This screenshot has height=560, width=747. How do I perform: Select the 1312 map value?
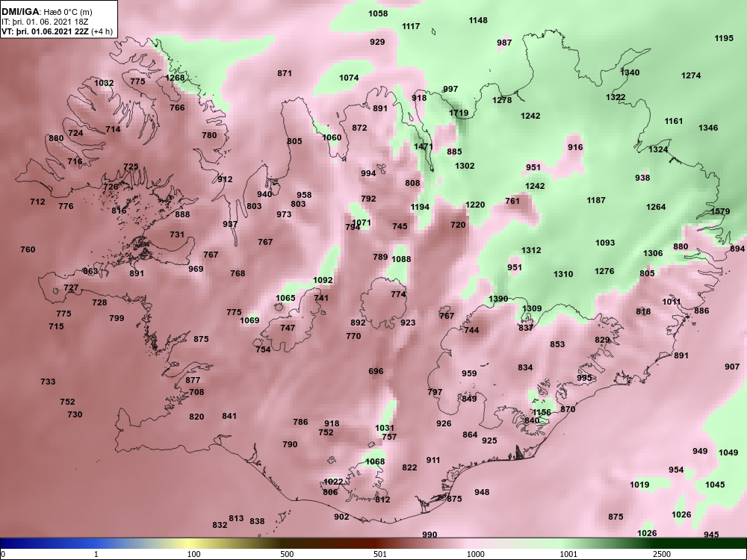(531, 250)
